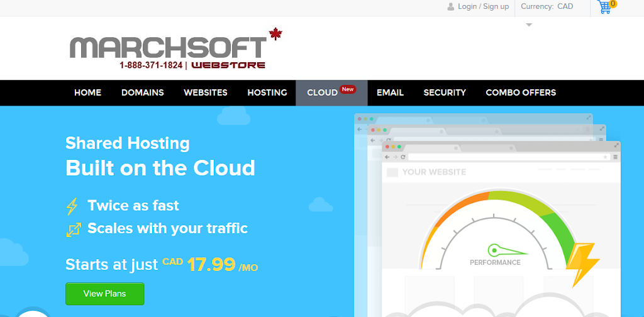
Task: Open the COMBO OFFERS menu
Action: 521,93
